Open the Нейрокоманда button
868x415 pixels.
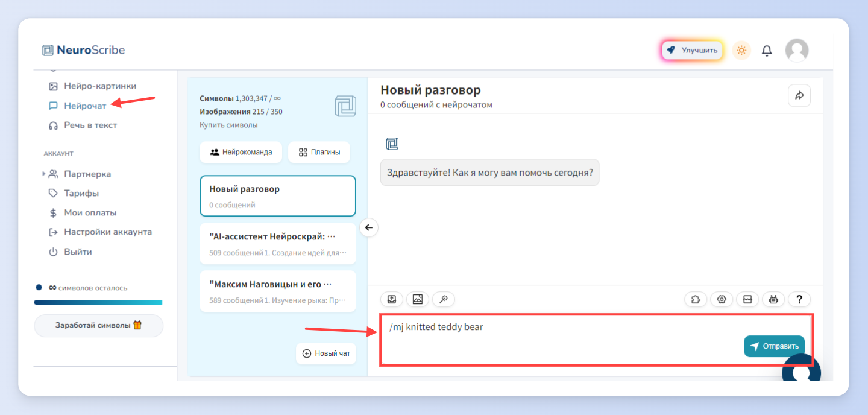click(x=241, y=152)
